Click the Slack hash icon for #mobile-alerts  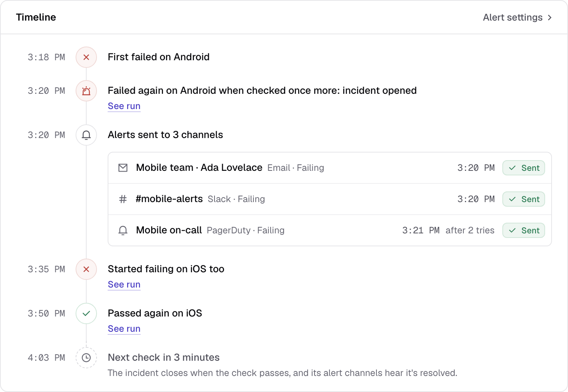pyautogui.click(x=123, y=199)
